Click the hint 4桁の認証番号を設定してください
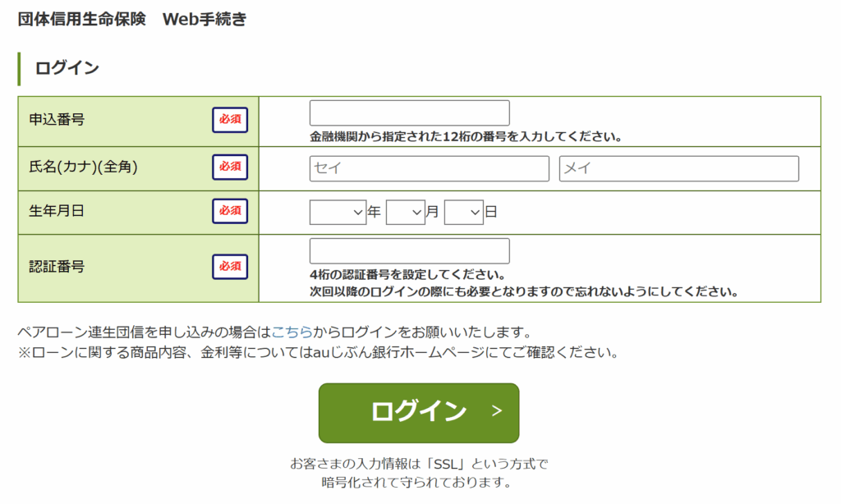The width and height of the screenshot is (841, 504). coord(407,275)
